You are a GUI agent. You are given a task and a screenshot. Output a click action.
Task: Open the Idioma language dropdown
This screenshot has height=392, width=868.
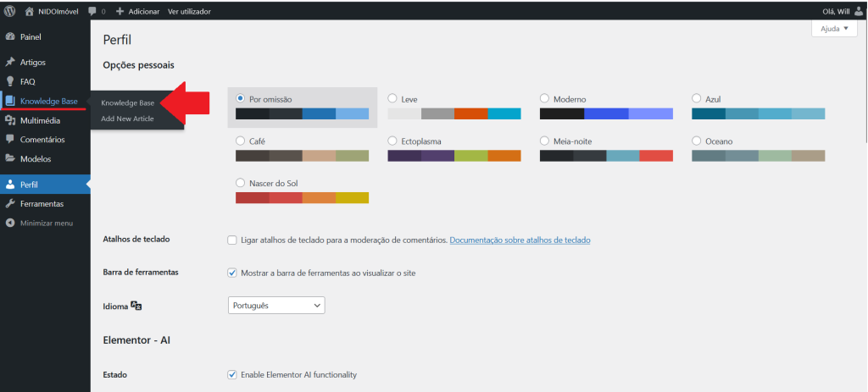(x=276, y=305)
